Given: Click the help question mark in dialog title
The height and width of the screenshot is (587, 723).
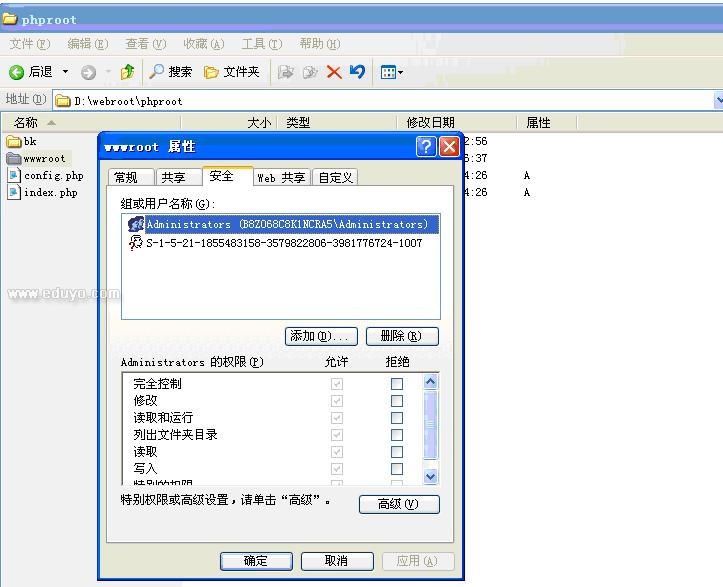Looking at the screenshot, I should coord(426,147).
